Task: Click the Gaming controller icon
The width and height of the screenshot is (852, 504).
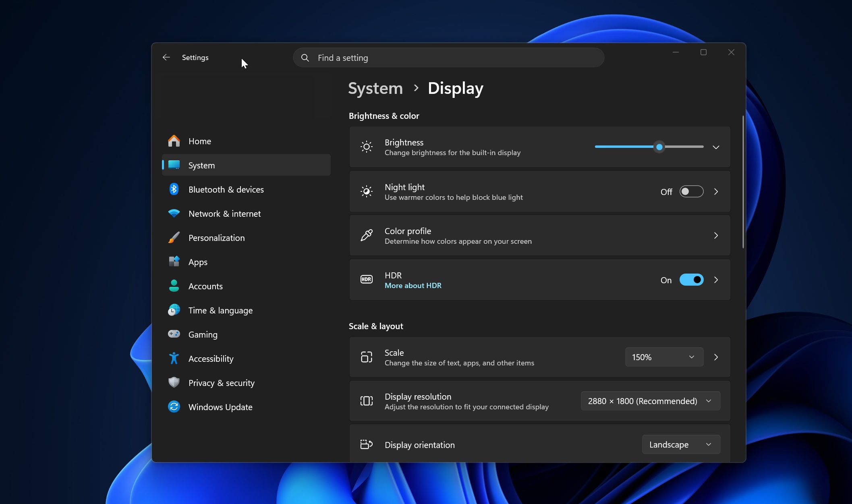Action: pos(174,334)
